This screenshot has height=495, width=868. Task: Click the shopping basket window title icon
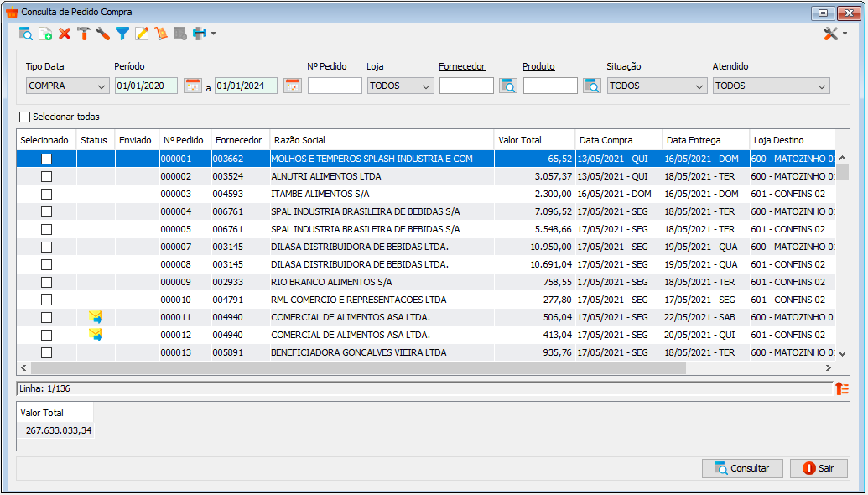click(x=12, y=13)
